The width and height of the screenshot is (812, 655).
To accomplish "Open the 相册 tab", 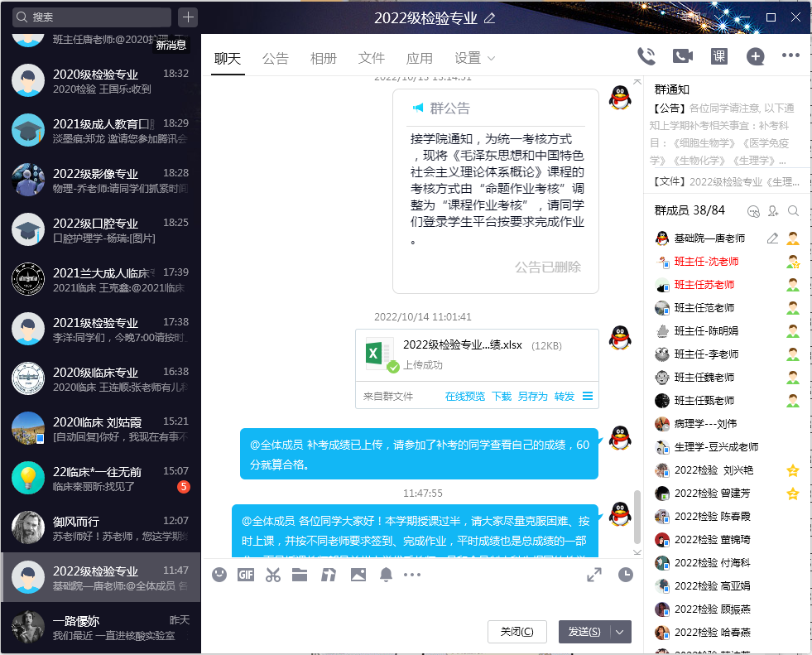I will [x=324, y=59].
